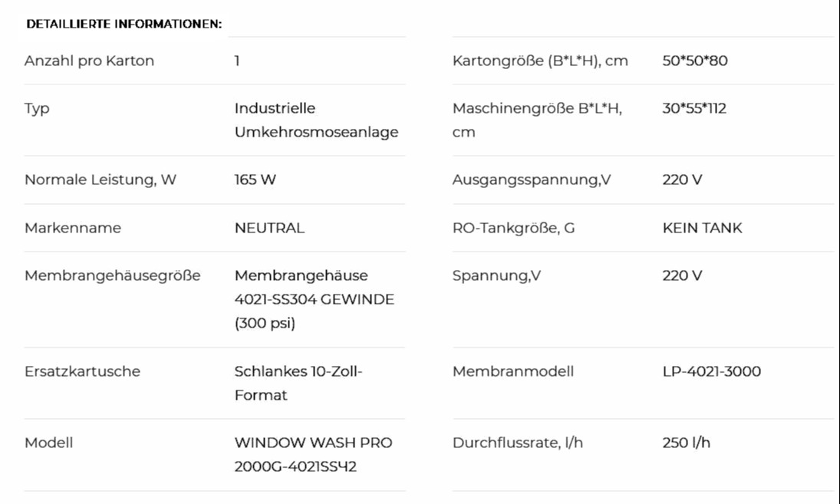Select the 4021-SS304 GEWINDE value text
This screenshot has width=840, height=504.
[x=315, y=299]
